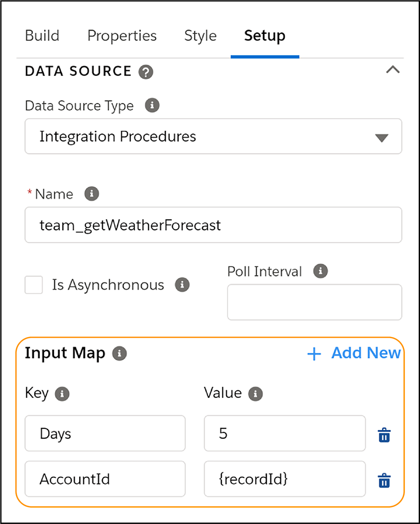Click the Is Asynchronous label text

[x=108, y=285]
